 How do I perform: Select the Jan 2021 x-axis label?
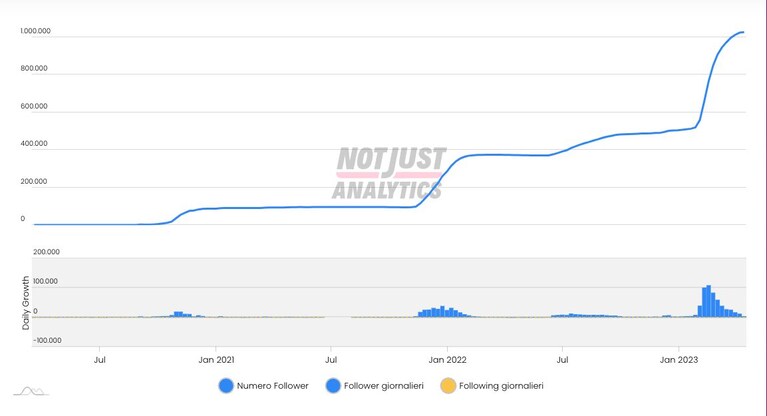216,360
